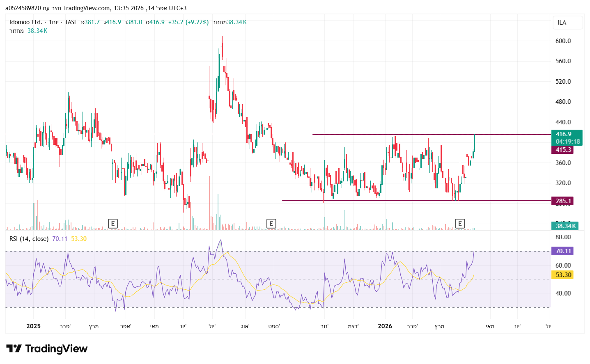Click the 360.0 price scale label
The image size is (590, 364).
pyautogui.click(x=563, y=163)
